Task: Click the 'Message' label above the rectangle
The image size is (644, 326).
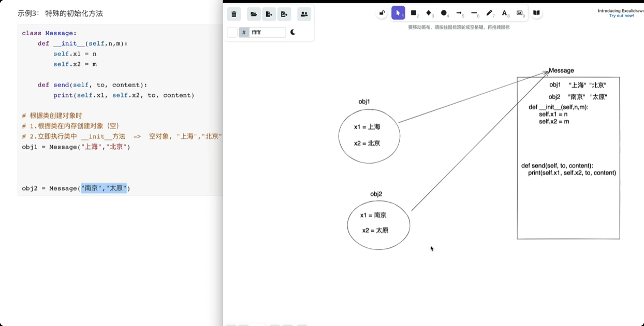Action: coord(561,70)
